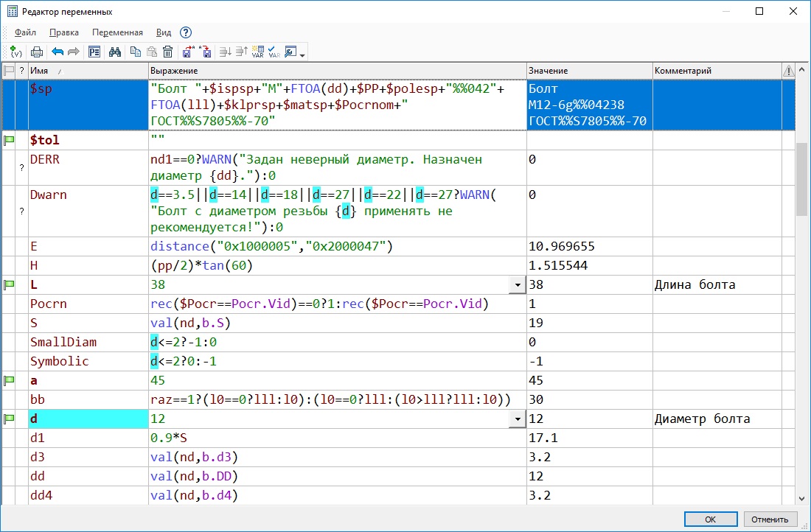Click the comment Длина болта
The height and width of the screenshot is (532, 811).
point(695,285)
